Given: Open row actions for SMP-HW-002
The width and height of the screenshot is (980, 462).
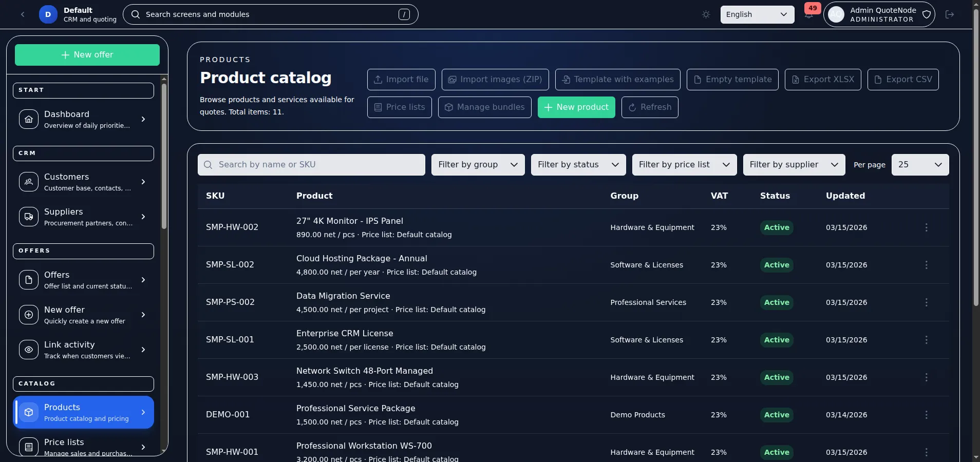Looking at the screenshot, I should pos(926,227).
